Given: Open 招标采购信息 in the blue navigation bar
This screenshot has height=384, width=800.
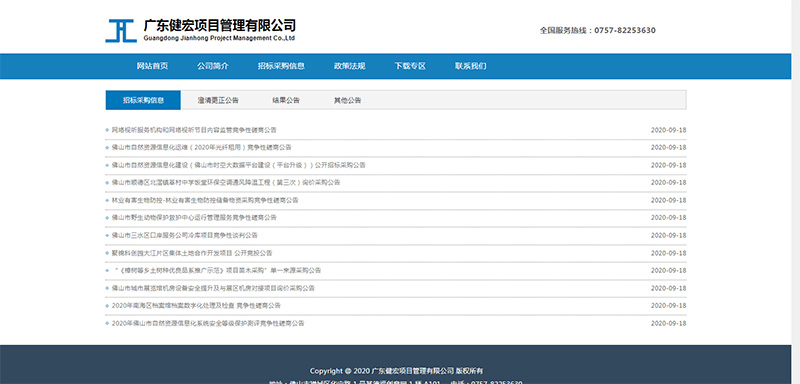Looking at the screenshot, I should point(281,66).
